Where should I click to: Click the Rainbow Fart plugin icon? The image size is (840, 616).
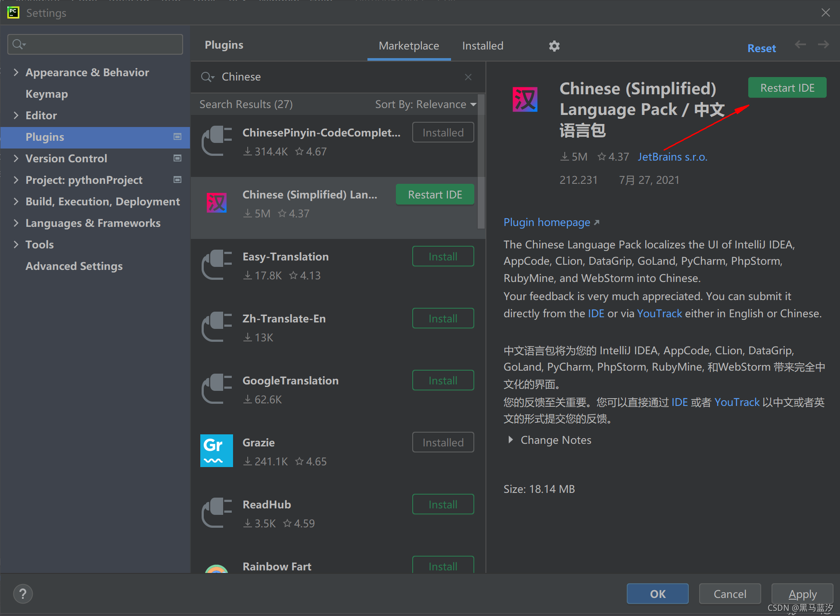click(217, 568)
